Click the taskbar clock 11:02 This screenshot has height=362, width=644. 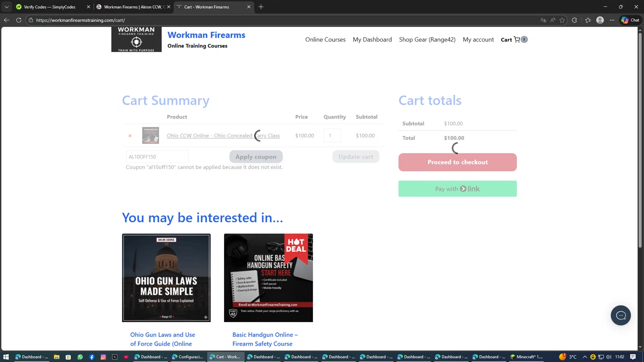(x=620, y=357)
